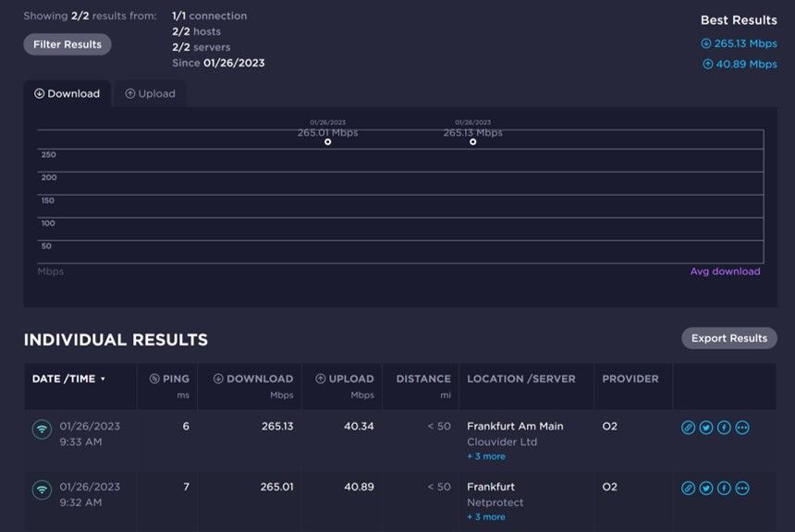
Task: Copy the share link for the 9:33 AM result
Action: point(688,427)
